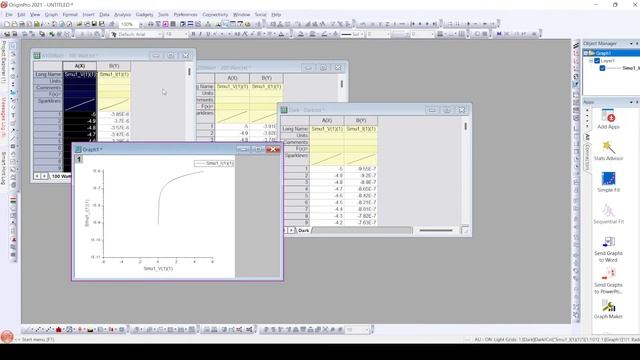Select column B(Y) header in first workbook
The width and height of the screenshot is (640, 360).
point(114,66)
